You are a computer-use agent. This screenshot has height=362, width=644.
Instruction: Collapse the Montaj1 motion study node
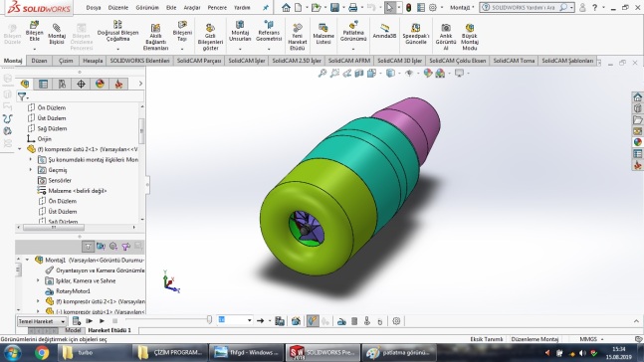[x=28, y=260]
